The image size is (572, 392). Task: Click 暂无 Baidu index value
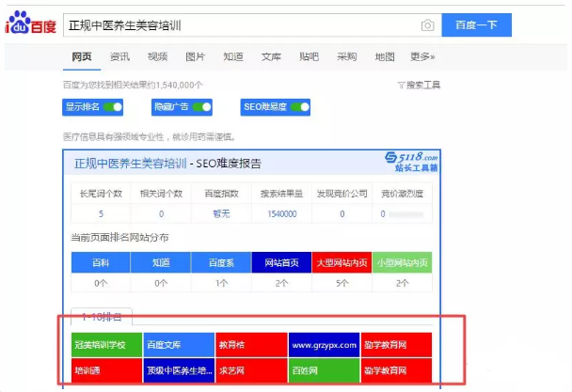(x=221, y=213)
